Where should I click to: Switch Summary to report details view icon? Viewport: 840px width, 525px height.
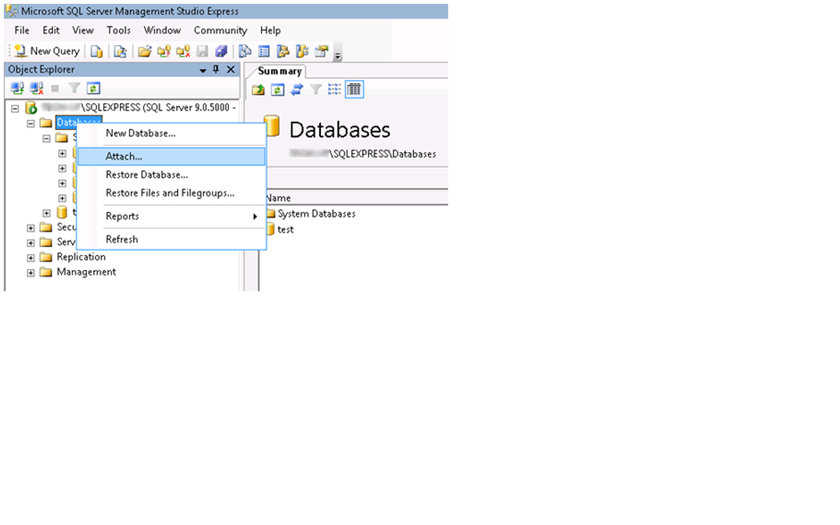pyautogui.click(x=354, y=89)
